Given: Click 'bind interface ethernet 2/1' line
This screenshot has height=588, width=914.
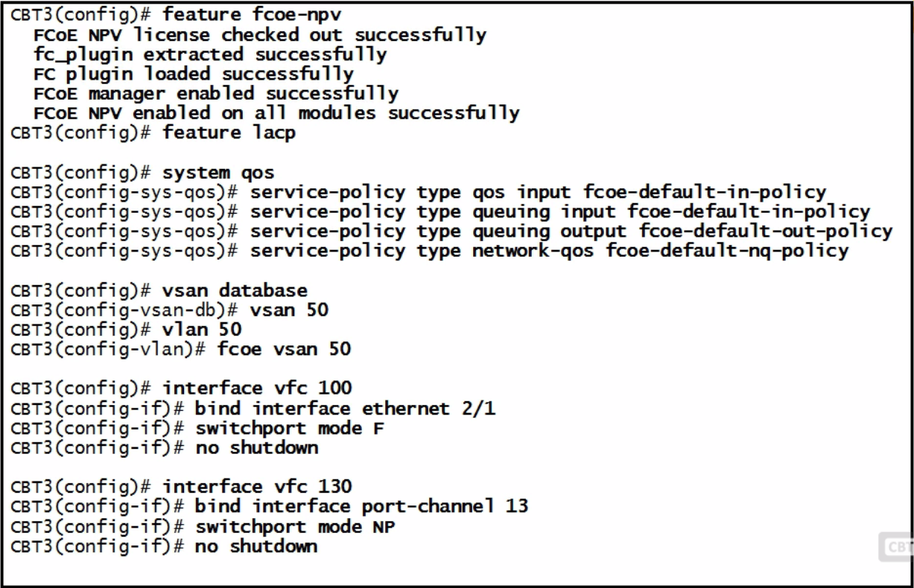Looking at the screenshot, I should (253, 409).
